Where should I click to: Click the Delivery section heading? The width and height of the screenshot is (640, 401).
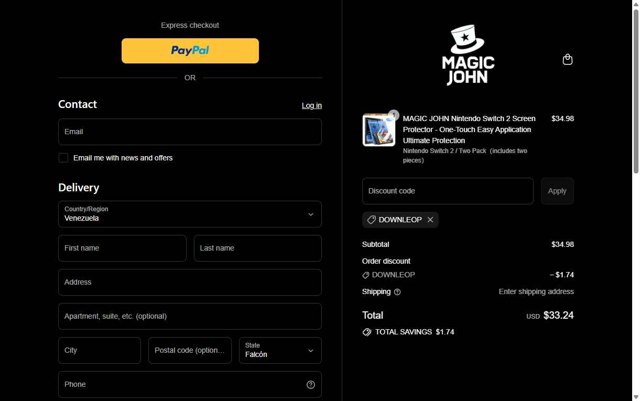(79, 188)
